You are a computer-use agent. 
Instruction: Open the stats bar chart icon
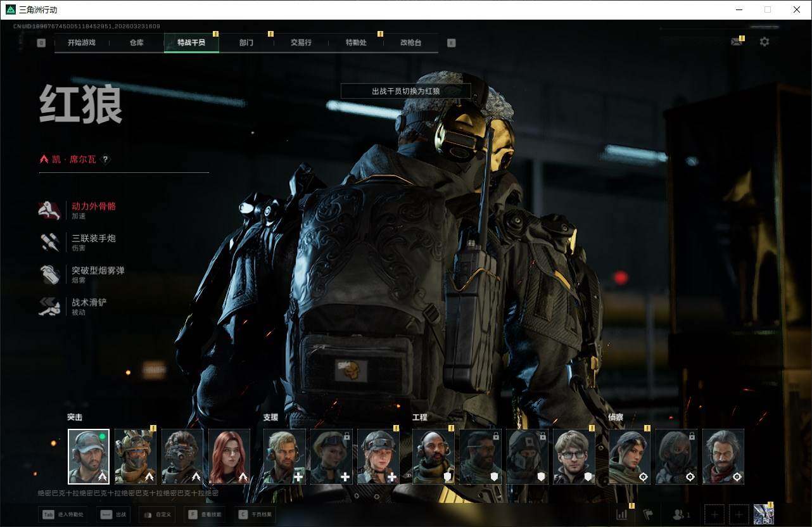tap(621, 514)
